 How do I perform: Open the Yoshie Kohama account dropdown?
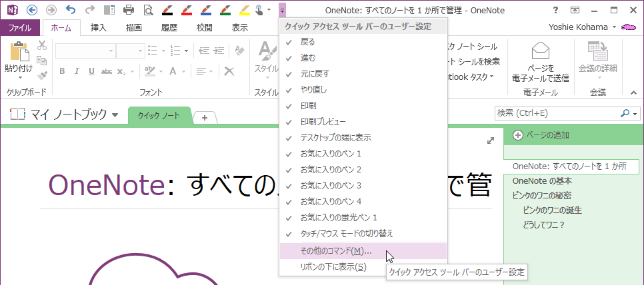tap(614, 27)
